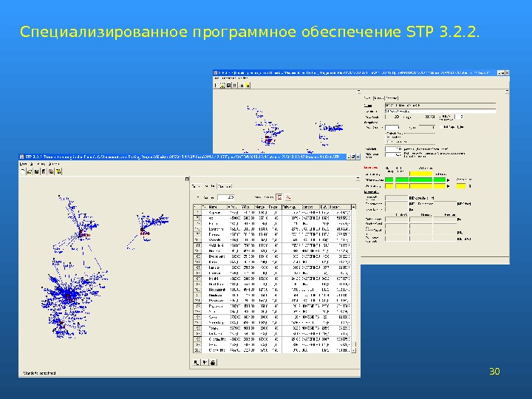Click the Save disk icon in back window toolbar
This screenshot has width=532, height=399.
point(228,85)
